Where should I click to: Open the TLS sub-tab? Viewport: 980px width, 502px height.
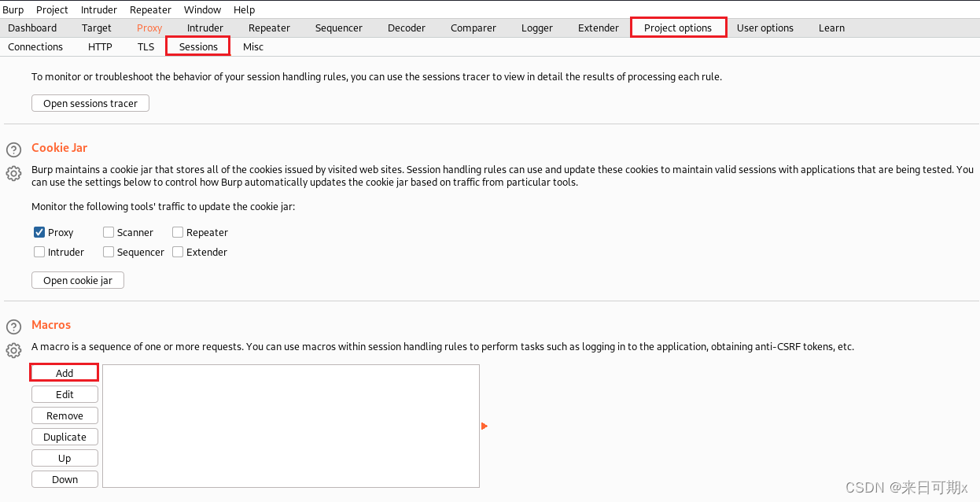pos(146,46)
